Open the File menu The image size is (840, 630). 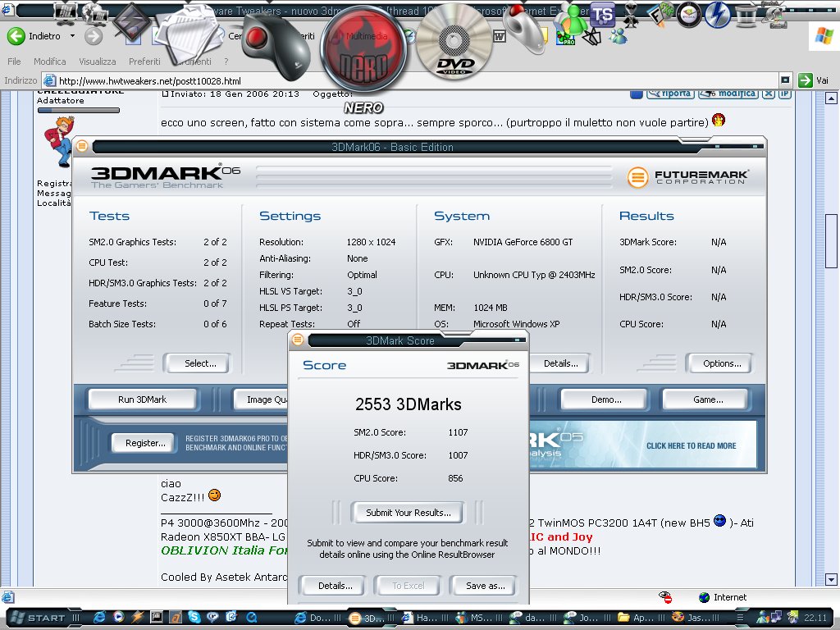pyautogui.click(x=14, y=62)
